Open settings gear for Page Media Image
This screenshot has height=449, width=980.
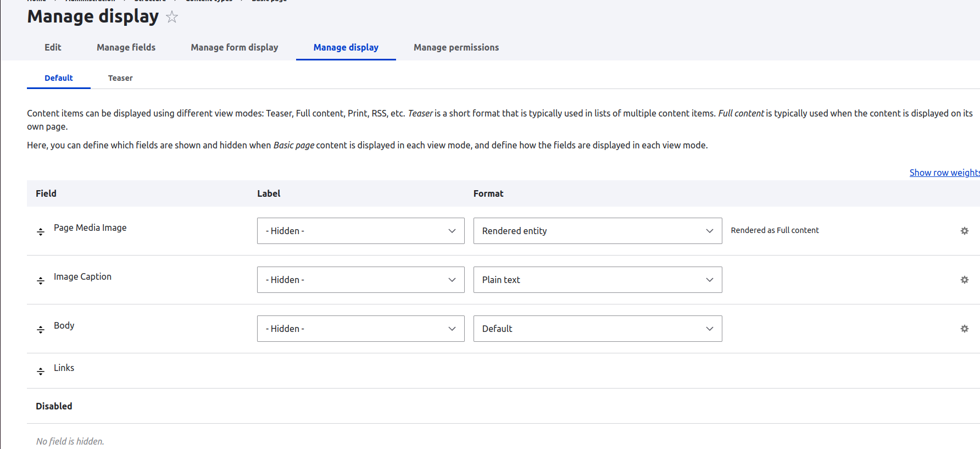[x=964, y=231]
